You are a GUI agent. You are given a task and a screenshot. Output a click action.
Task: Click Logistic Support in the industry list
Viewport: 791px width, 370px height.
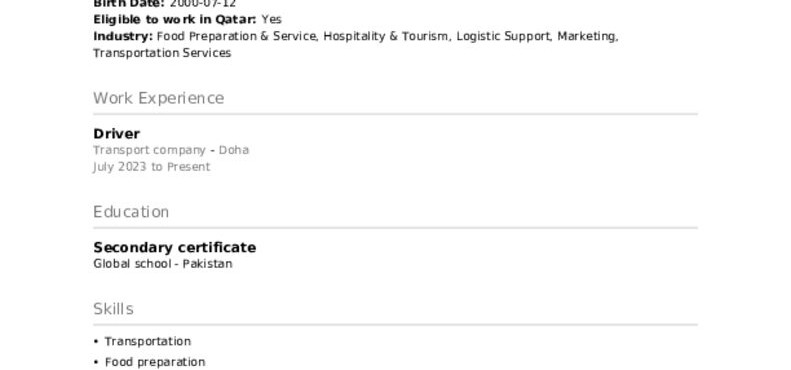pos(503,36)
